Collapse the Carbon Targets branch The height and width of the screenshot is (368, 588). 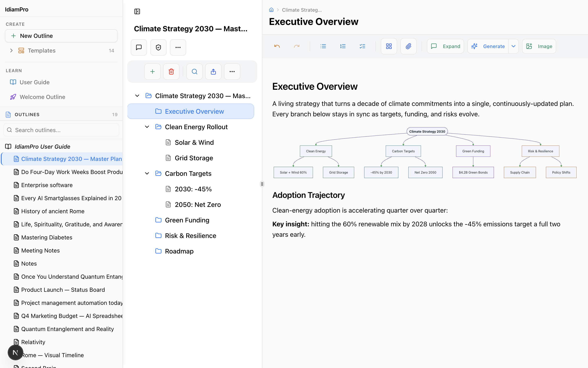click(x=147, y=173)
